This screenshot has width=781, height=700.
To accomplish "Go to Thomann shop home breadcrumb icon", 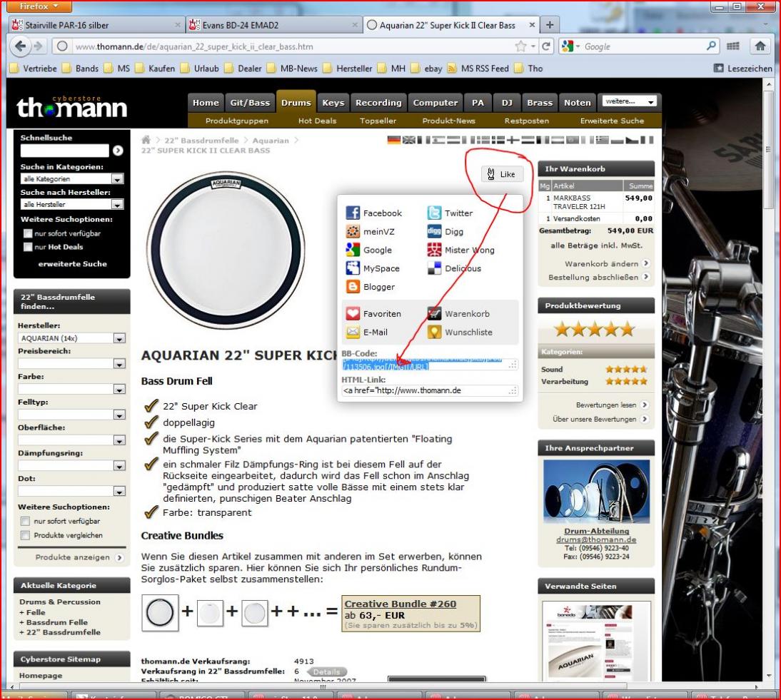I will (x=146, y=140).
